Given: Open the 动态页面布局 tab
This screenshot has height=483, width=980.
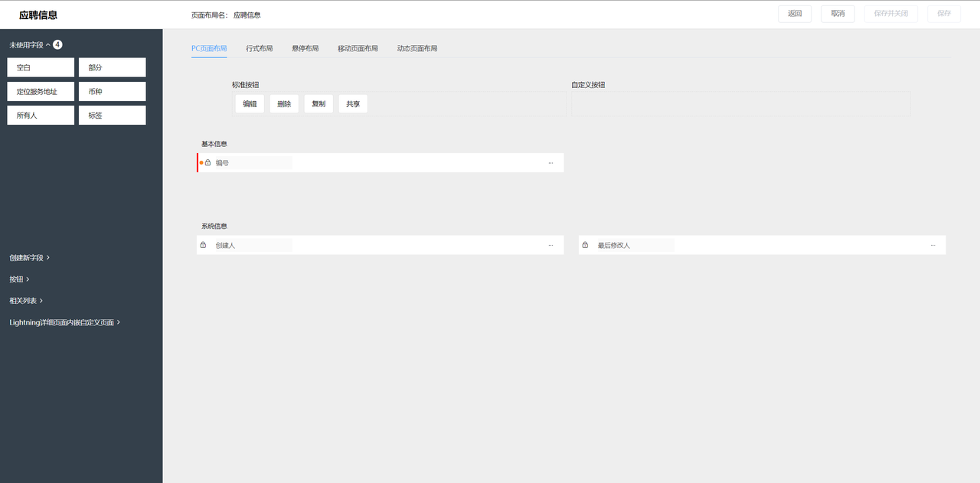Looking at the screenshot, I should [416, 48].
